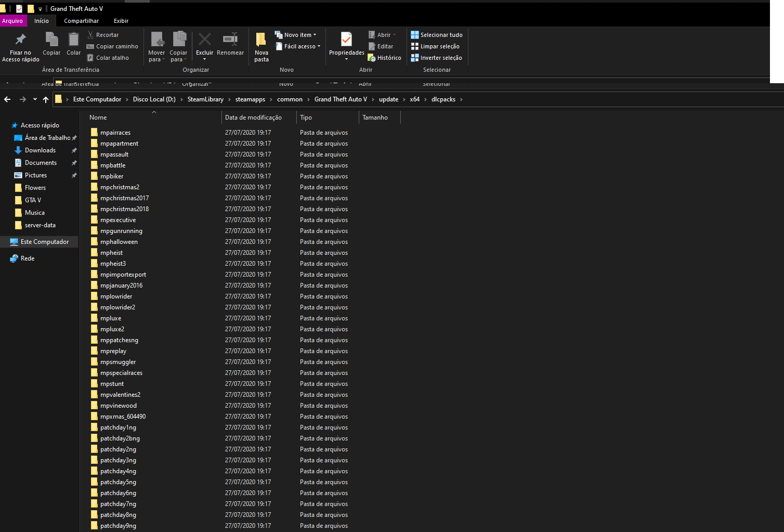Open Área de Trabalho in the navigation pane
This screenshot has height=532, width=784.
(x=47, y=138)
